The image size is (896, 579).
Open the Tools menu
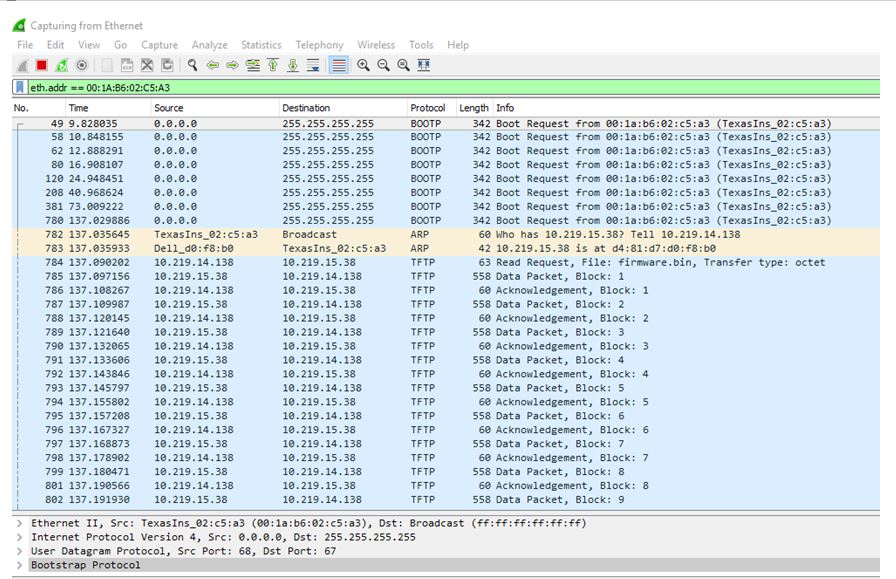coord(421,45)
